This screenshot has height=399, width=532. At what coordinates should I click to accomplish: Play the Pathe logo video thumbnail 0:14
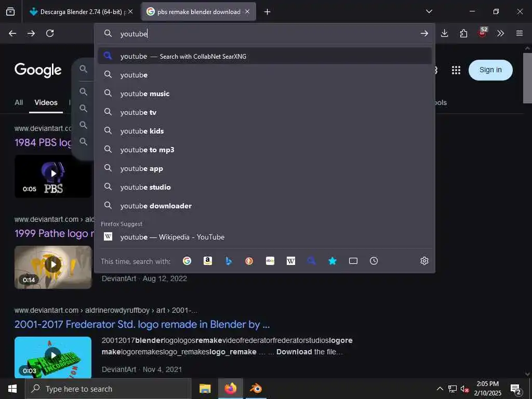tap(53, 268)
